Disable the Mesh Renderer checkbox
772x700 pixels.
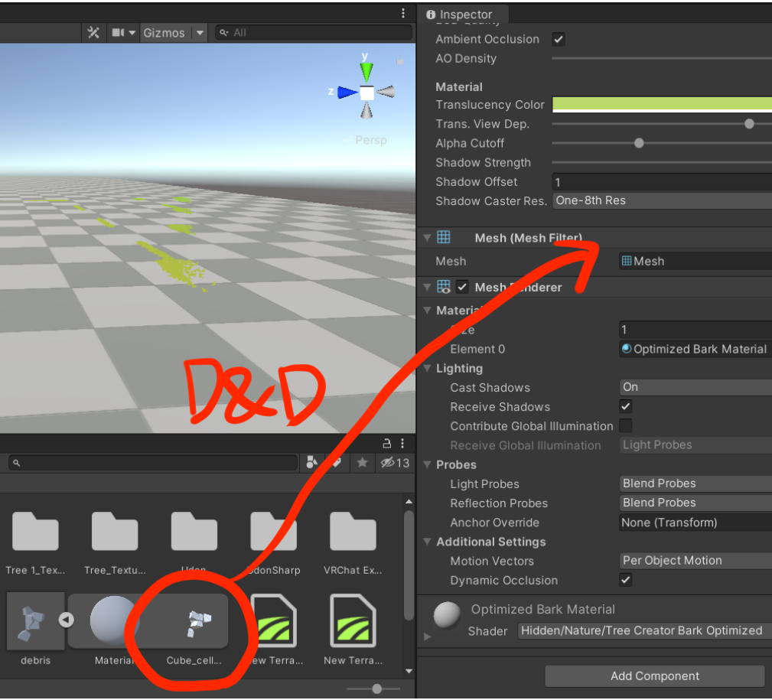[462, 287]
